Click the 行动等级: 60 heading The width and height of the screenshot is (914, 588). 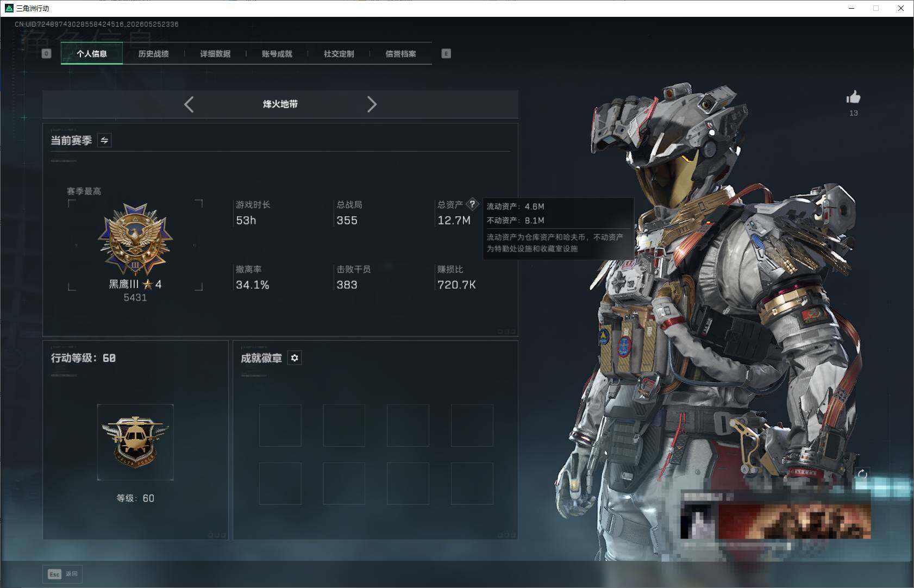tap(83, 358)
